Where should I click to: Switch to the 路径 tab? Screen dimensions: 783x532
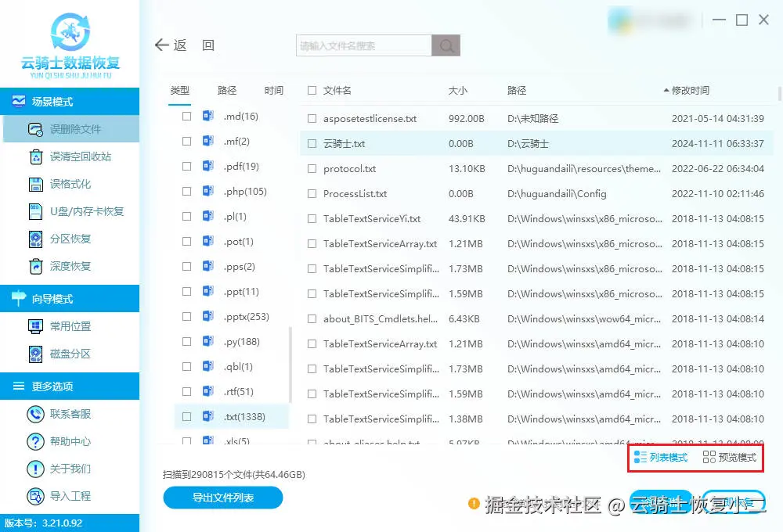point(227,90)
